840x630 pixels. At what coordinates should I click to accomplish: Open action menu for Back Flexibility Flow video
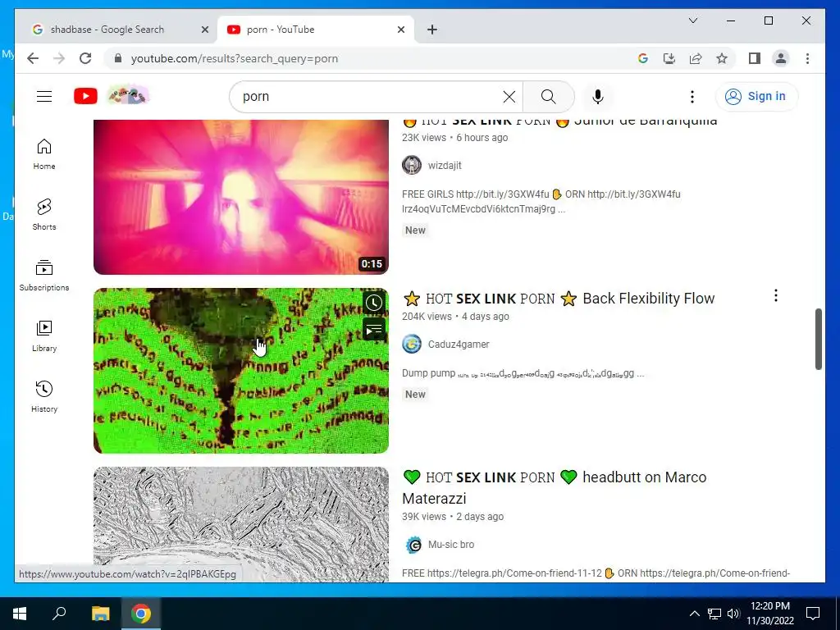click(x=776, y=295)
